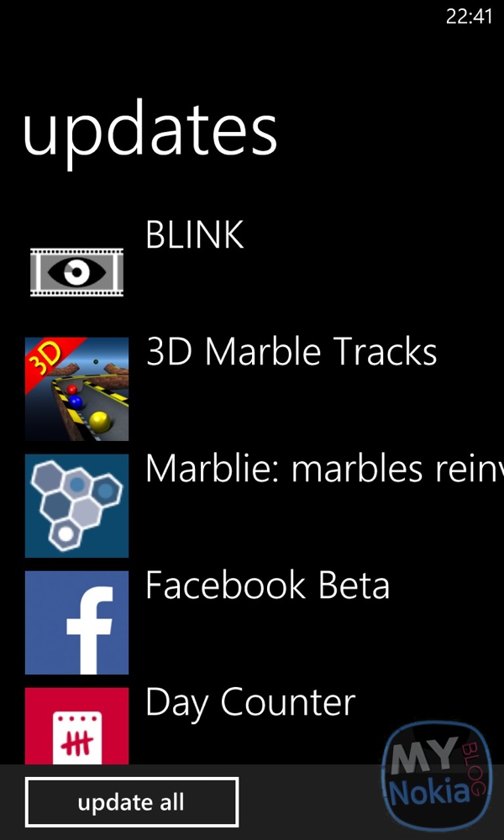
Task: Click the yellow marble in the thumbnail
Action: tap(100, 422)
